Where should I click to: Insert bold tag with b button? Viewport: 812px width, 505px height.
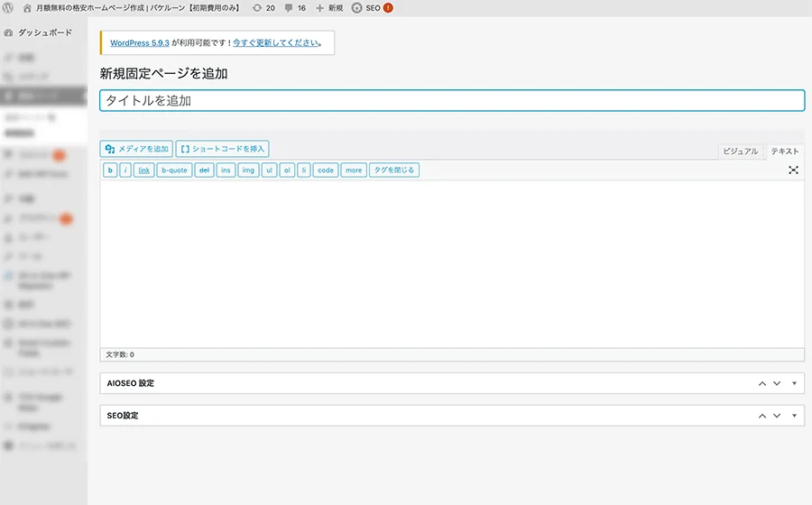[x=110, y=170]
